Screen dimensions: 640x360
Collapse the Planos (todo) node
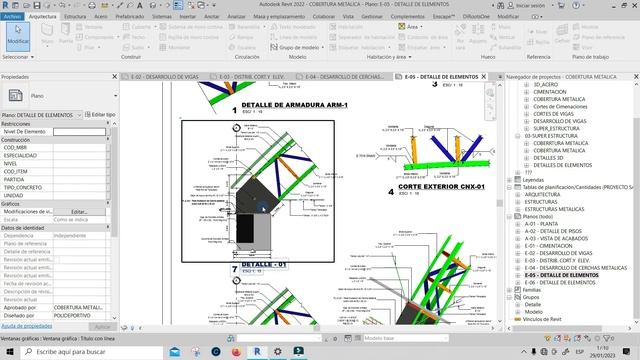point(509,217)
